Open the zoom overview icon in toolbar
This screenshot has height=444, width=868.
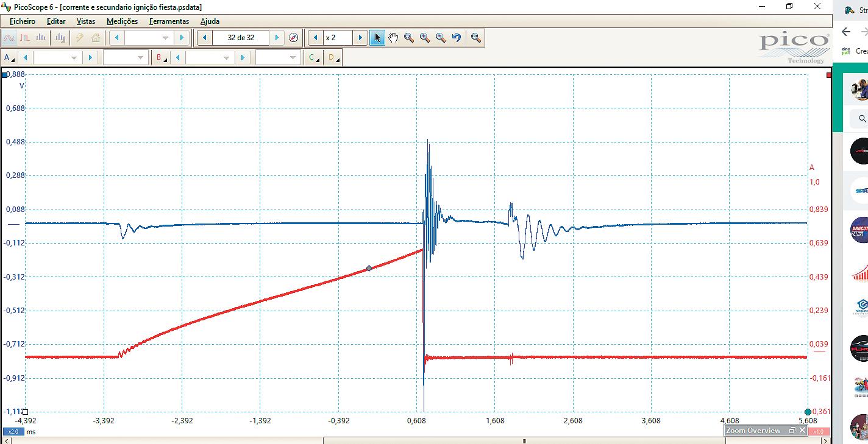click(x=476, y=38)
